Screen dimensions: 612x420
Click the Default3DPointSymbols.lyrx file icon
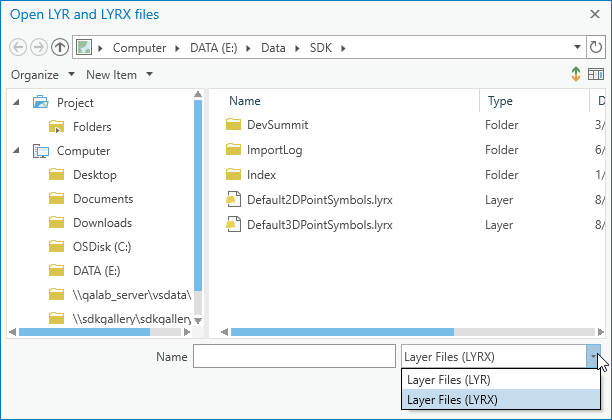233,224
